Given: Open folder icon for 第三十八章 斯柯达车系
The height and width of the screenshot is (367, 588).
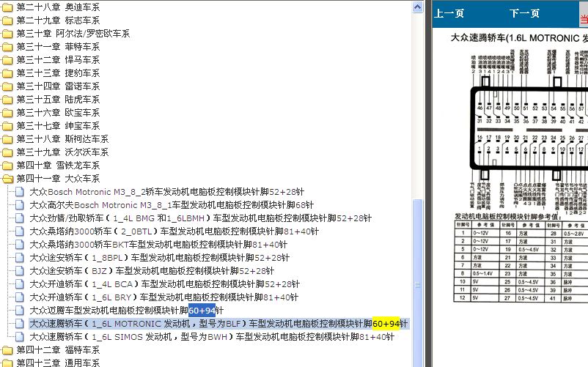Looking at the screenshot, I should 7,139.
